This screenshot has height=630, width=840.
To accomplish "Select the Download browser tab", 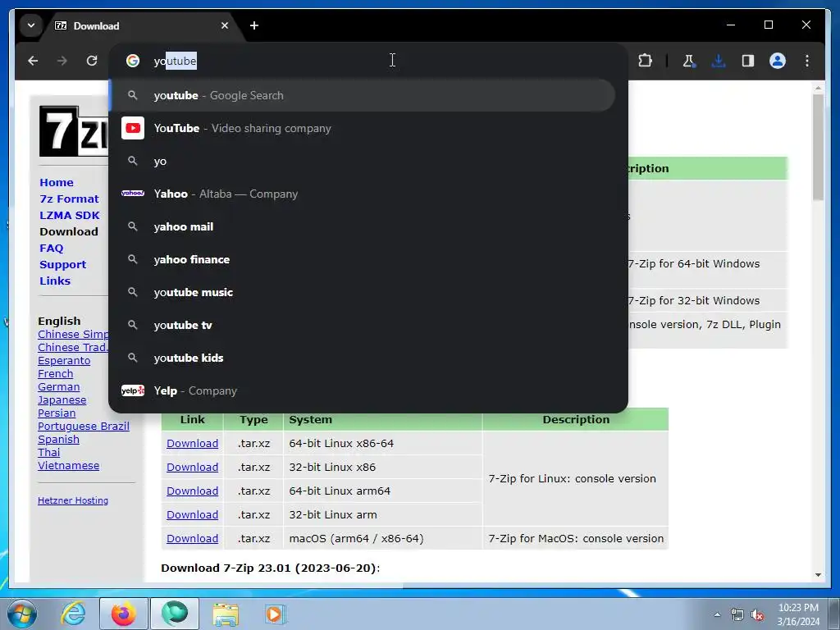I will click(142, 25).
